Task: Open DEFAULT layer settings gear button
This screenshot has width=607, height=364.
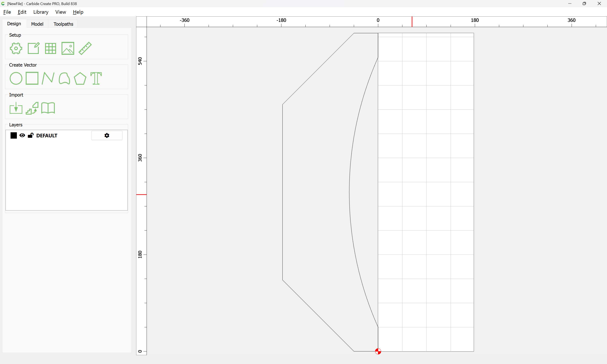Action: pos(107,135)
